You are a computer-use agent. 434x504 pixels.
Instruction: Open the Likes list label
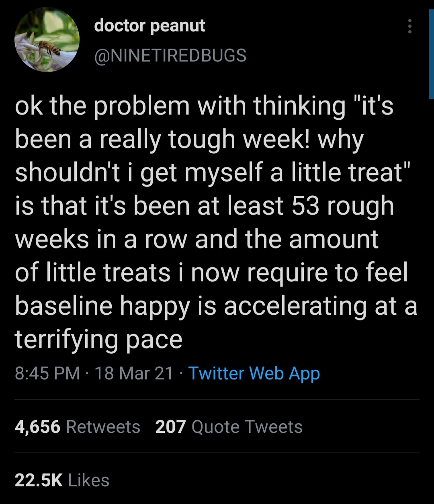tap(89, 480)
